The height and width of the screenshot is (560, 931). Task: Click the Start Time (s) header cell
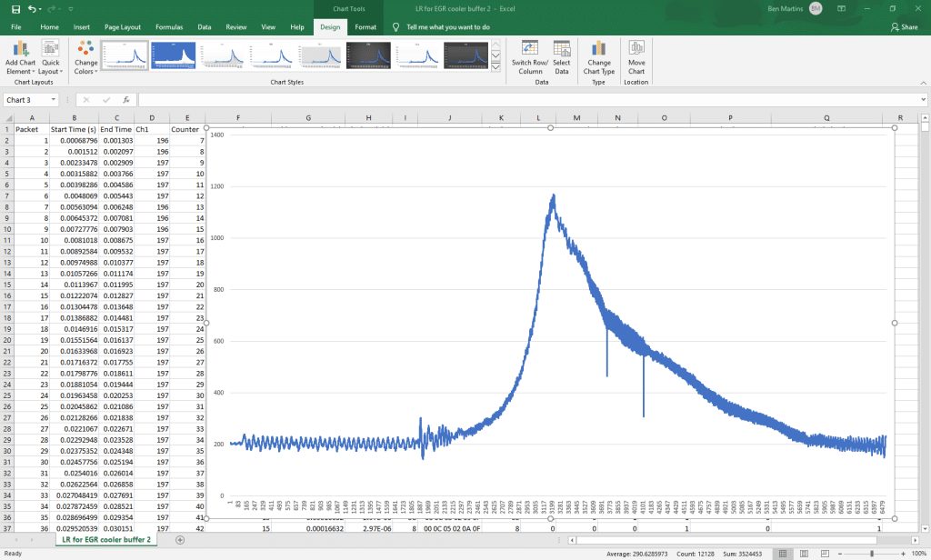pos(75,129)
